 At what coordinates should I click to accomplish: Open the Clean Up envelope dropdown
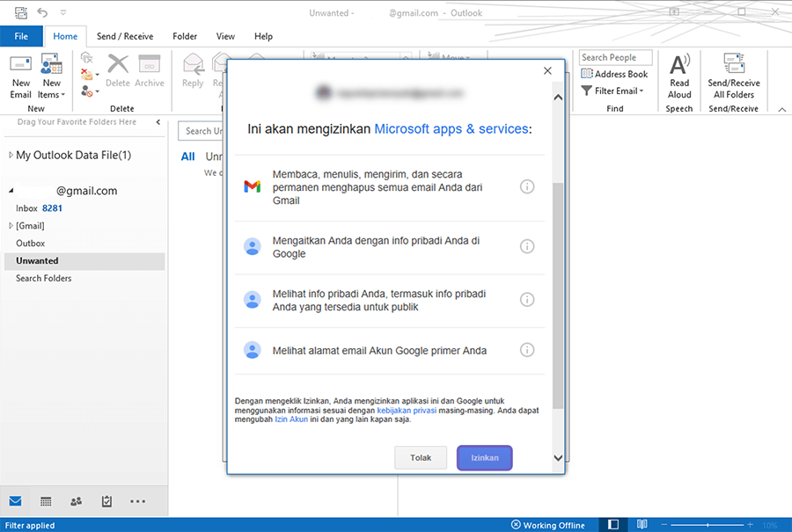[90, 75]
